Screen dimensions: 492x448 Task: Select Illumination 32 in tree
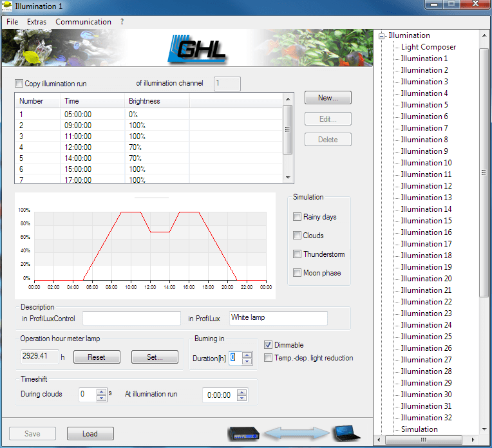pos(426,418)
